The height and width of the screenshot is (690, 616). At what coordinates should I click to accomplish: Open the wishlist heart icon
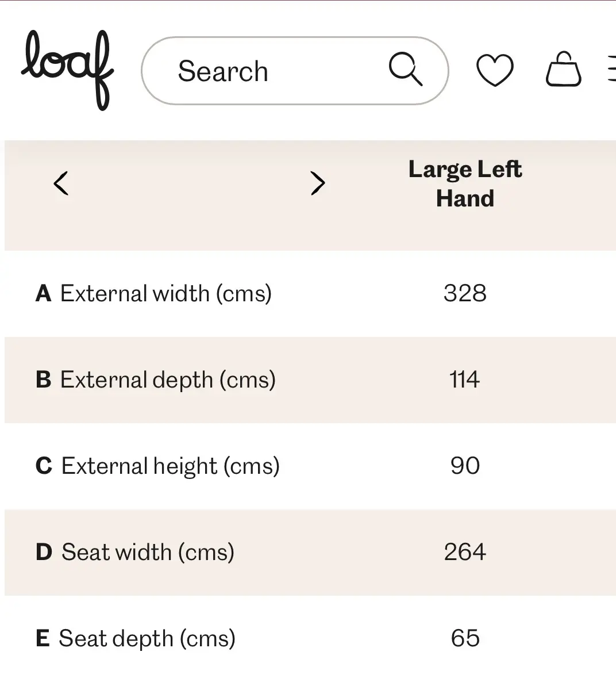click(495, 71)
